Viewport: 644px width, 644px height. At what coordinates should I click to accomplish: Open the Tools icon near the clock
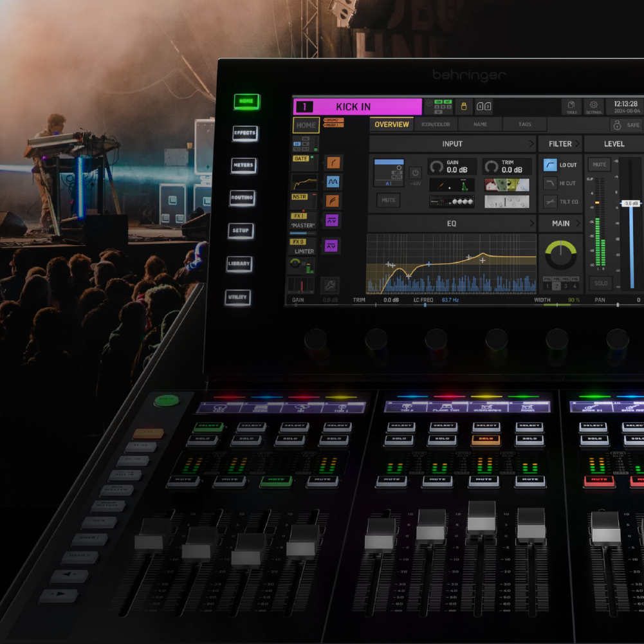pyautogui.click(x=571, y=106)
